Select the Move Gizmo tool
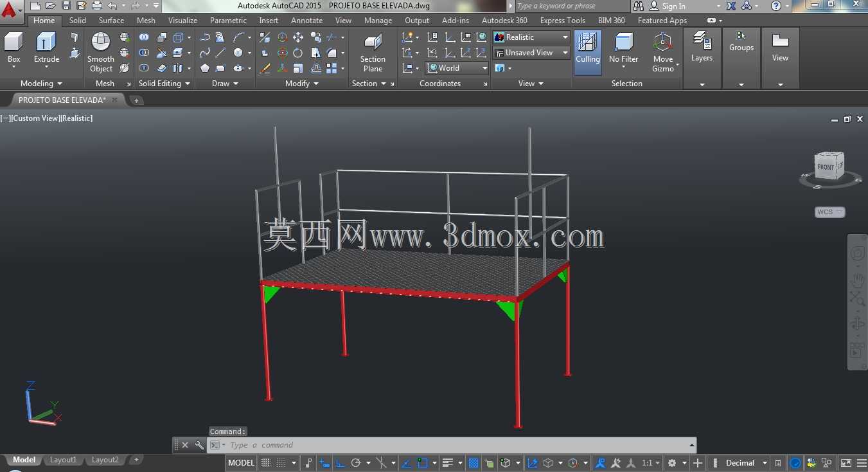868x472 pixels. pyautogui.click(x=663, y=53)
